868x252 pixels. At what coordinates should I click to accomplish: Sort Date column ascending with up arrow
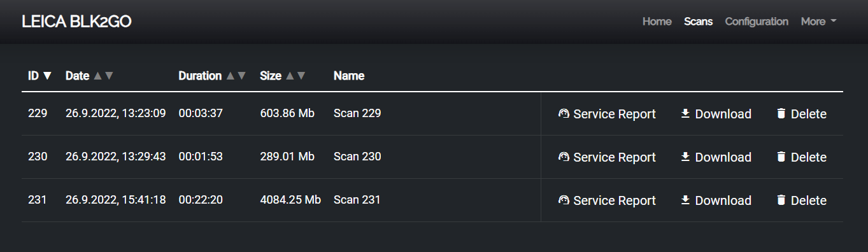point(97,76)
